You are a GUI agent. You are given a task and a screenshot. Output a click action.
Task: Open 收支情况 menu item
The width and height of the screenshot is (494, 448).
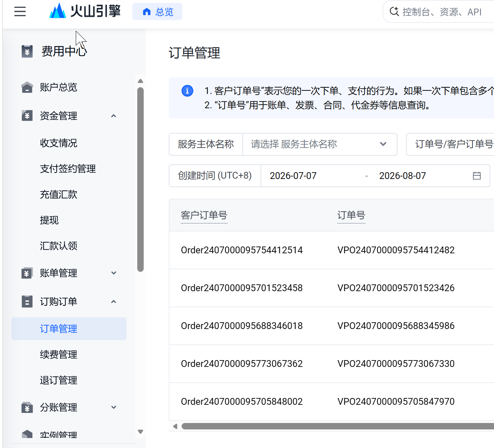click(59, 143)
